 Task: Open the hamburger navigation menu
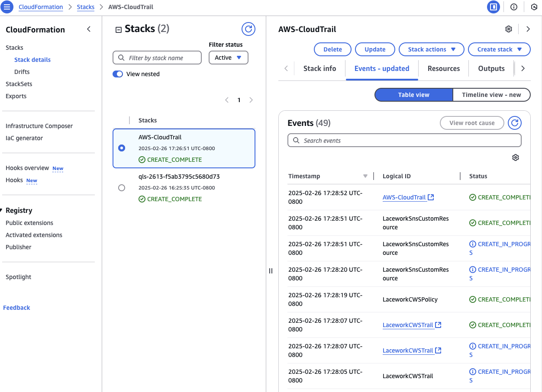click(x=7, y=7)
